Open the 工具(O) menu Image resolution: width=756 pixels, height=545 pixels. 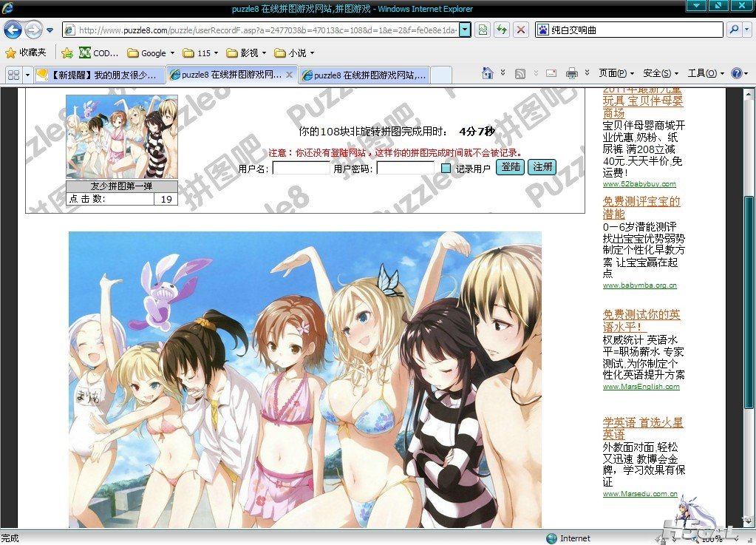[x=705, y=73]
